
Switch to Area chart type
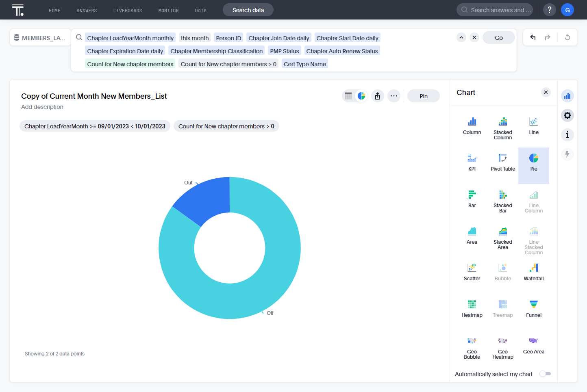coord(472,236)
